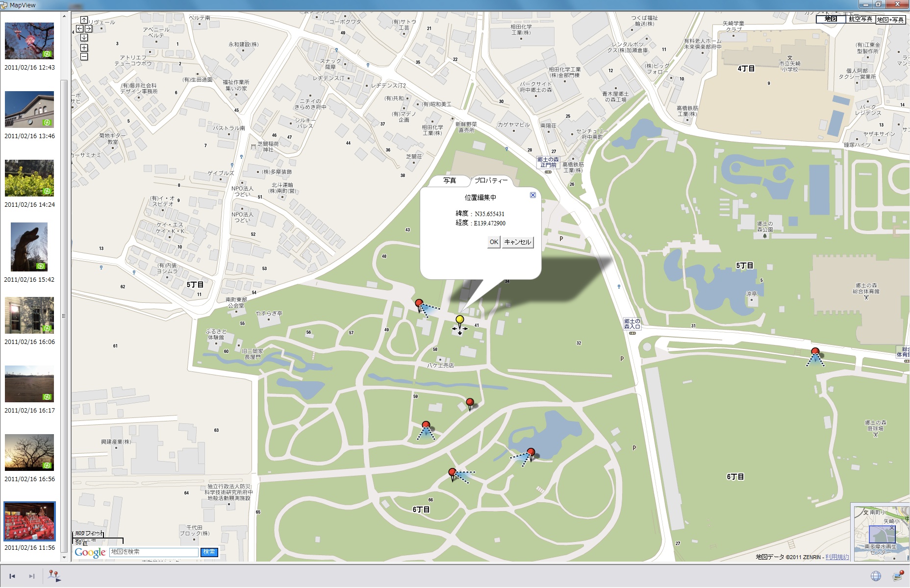Select the 14:24 yellow flowers thumbnail
Image resolution: width=910 pixels, height=588 pixels.
pos(29,178)
